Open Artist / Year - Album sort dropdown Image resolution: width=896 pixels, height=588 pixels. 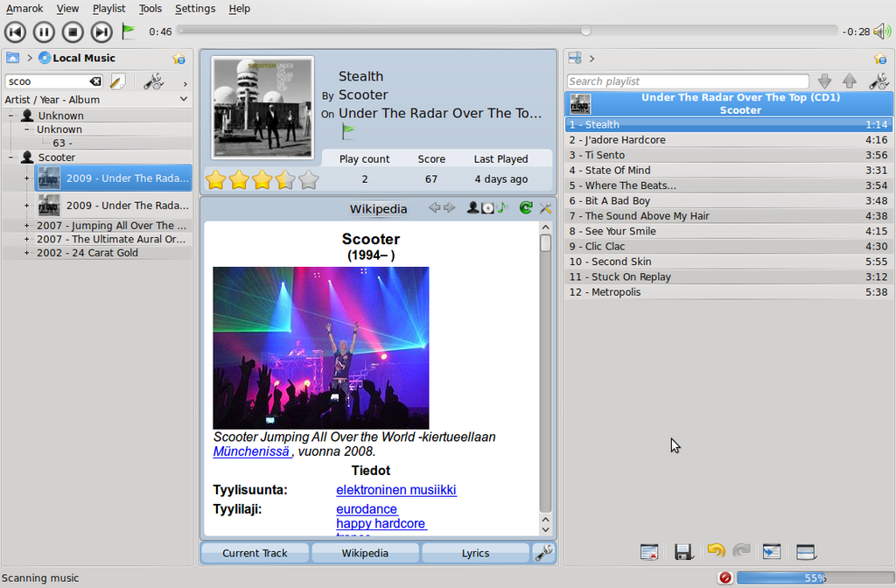pos(183,100)
